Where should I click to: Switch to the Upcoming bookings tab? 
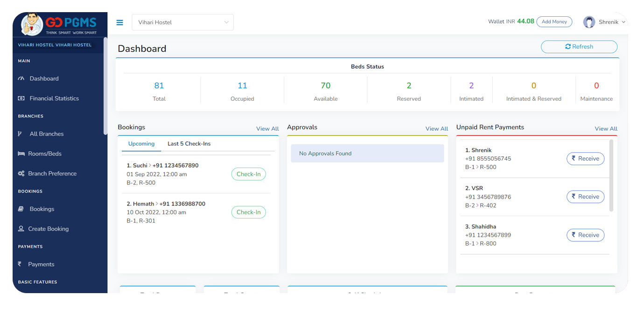141,144
